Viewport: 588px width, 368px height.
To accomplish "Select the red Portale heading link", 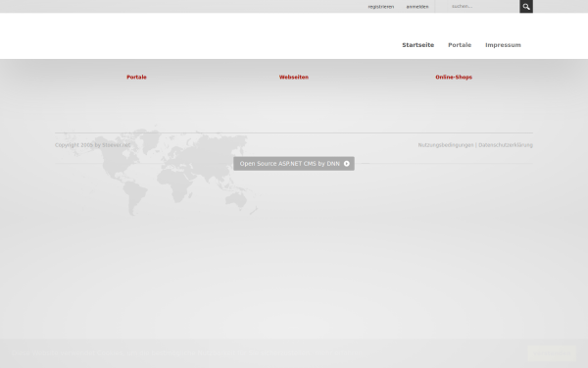I will (x=136, y=77).
